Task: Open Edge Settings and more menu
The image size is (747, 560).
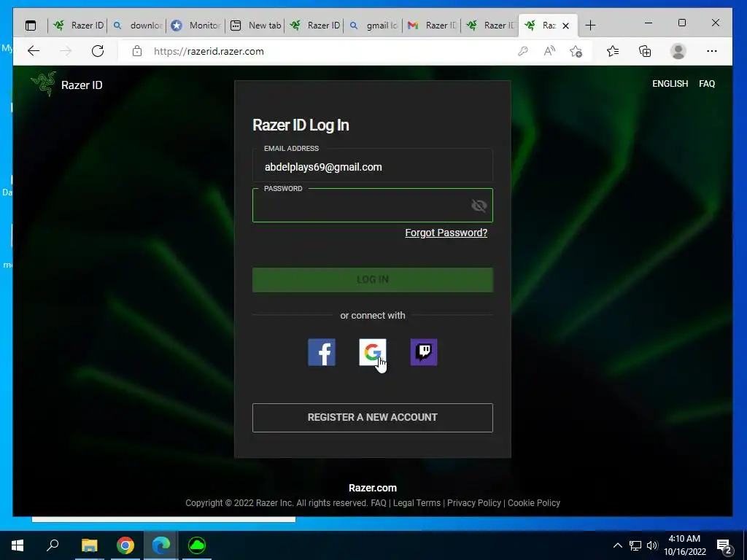Action: pos(712,51)
